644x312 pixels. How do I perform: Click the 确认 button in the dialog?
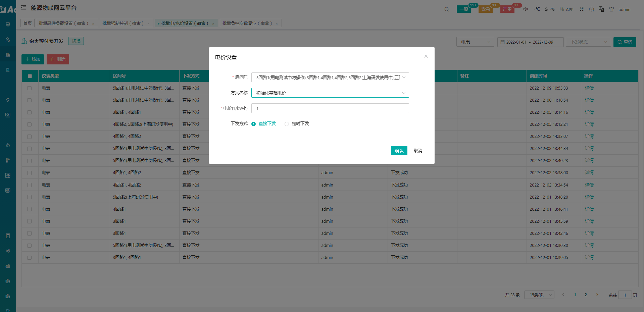coord(399,151)
